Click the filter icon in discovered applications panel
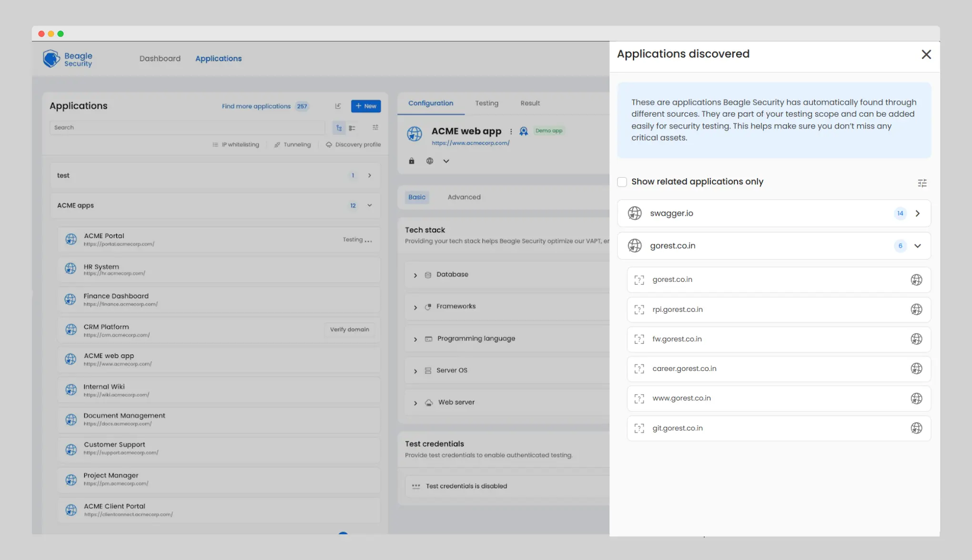 point(922,183)
